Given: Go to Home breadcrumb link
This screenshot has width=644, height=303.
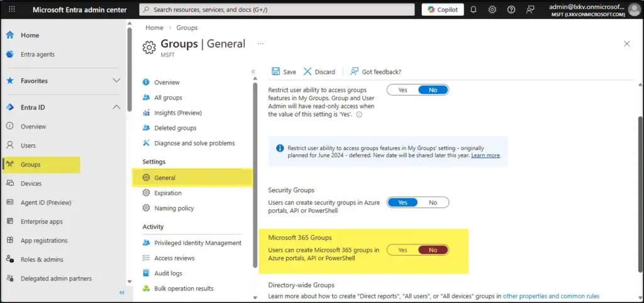Looking at the screenshot, I should [x=154, y=28].
